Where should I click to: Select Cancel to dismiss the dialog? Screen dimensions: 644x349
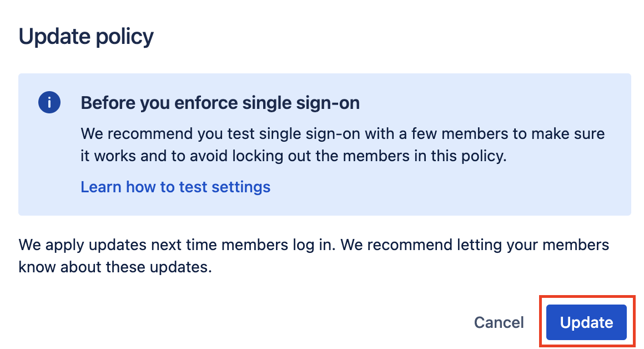pos(499,322)
